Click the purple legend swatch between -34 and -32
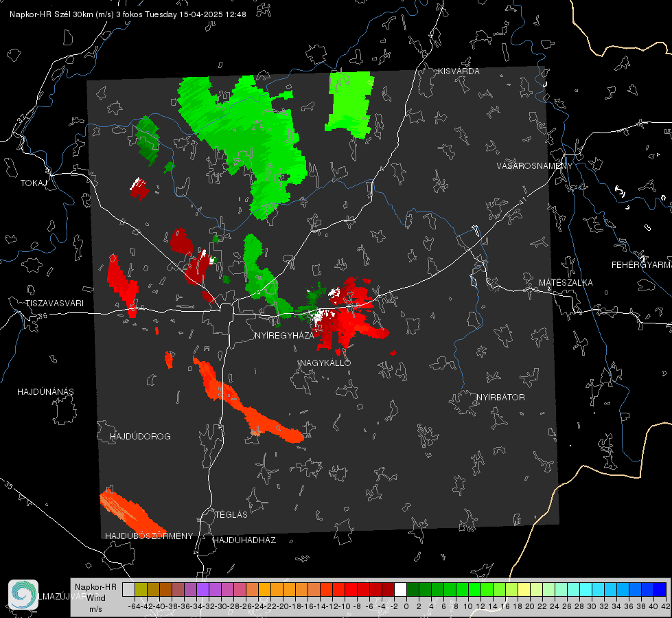The height and width of the screenshot is (618, 672). click(x=202, y=589)
